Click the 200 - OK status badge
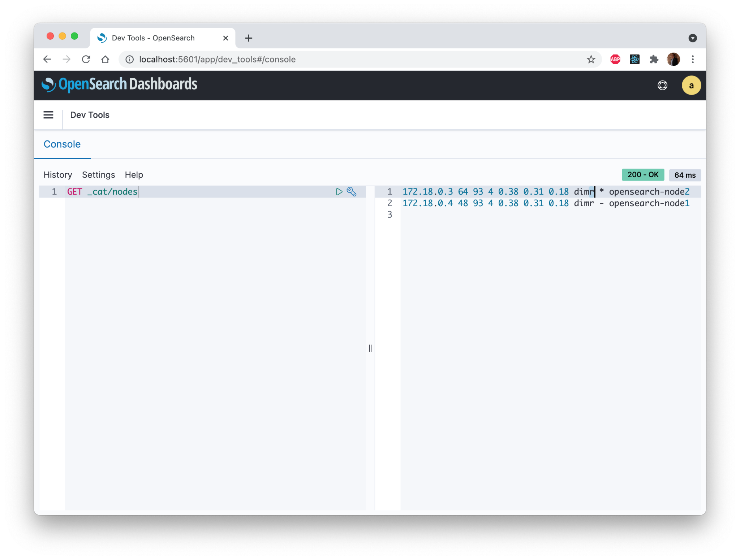 pos(643,175)
